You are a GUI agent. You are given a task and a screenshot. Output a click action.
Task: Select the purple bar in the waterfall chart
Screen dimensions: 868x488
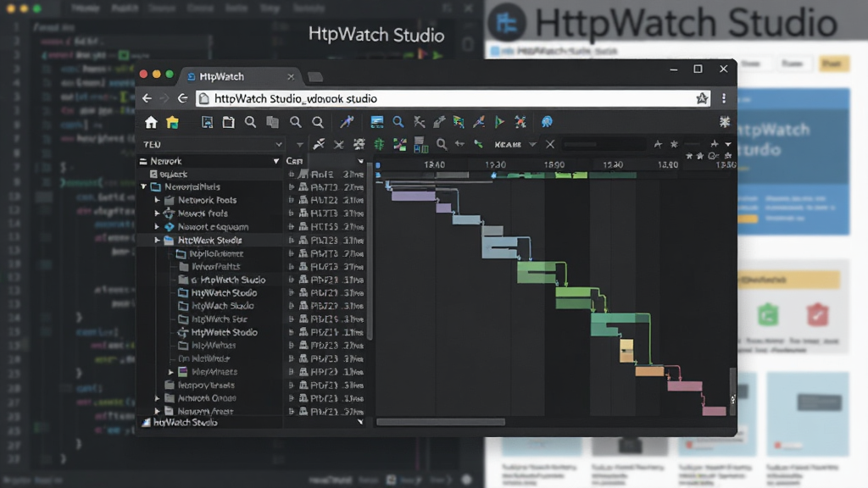pos(413,196)
